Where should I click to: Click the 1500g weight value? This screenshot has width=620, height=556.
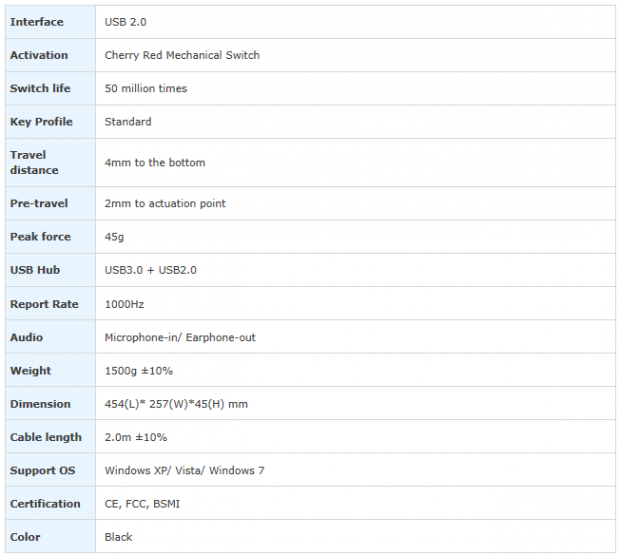(x=139, y=371)
